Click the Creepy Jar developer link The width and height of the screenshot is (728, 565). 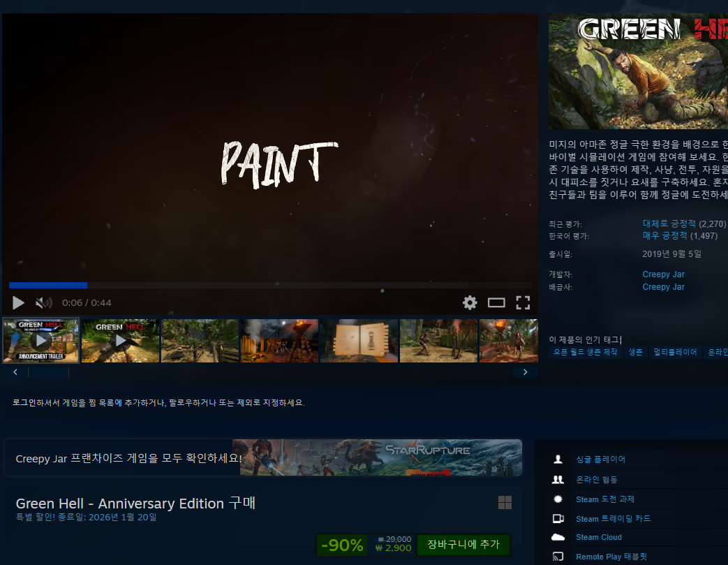pos(663,274)
